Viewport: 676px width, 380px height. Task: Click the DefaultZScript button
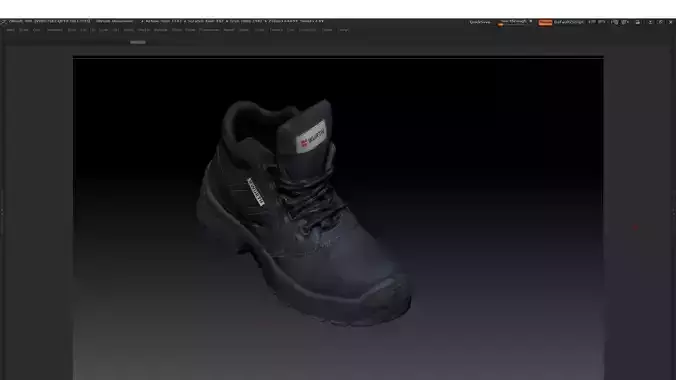(x=569, y=22)
